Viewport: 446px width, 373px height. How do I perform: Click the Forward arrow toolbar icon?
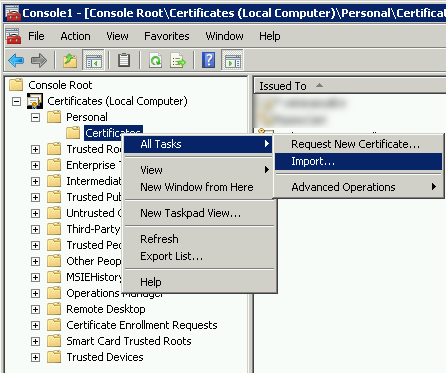(x=39, y=61)
